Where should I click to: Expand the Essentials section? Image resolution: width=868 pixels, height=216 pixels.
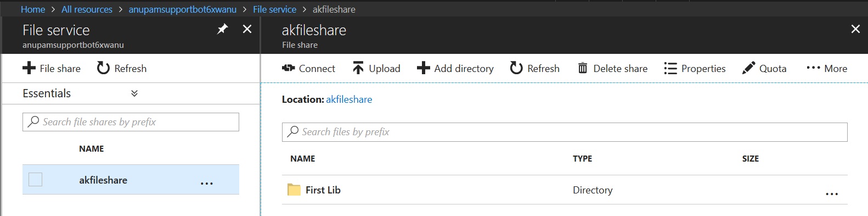point(134,93)
